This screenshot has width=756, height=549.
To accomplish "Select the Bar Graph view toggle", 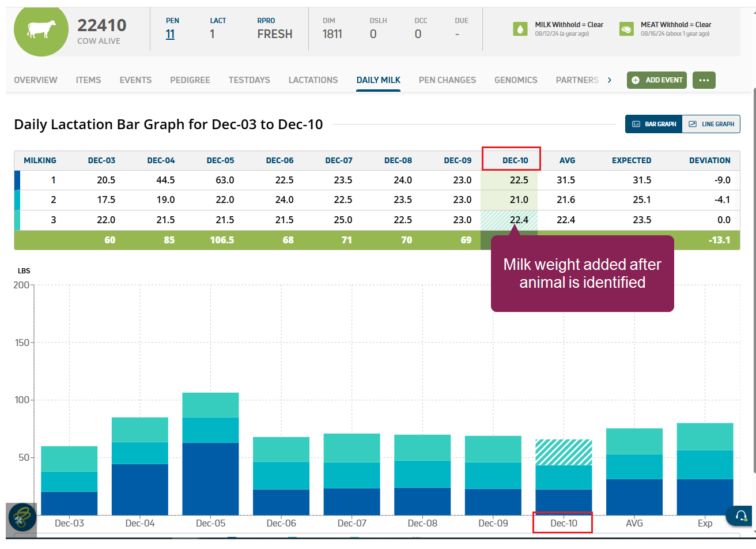I will point(654,124).
